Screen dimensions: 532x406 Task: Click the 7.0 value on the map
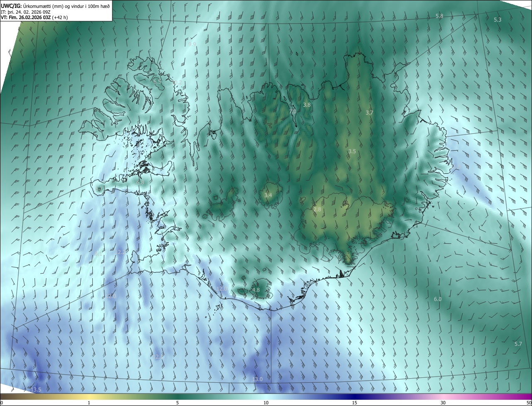coord(293,112)
